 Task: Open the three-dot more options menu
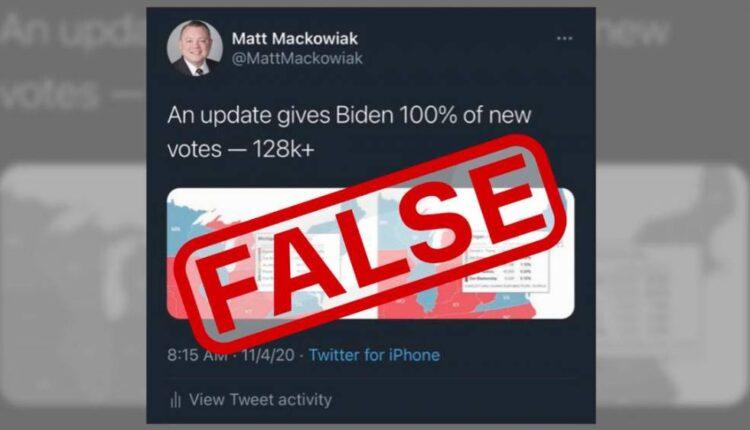pyautogui.click(x=564, y=38)
